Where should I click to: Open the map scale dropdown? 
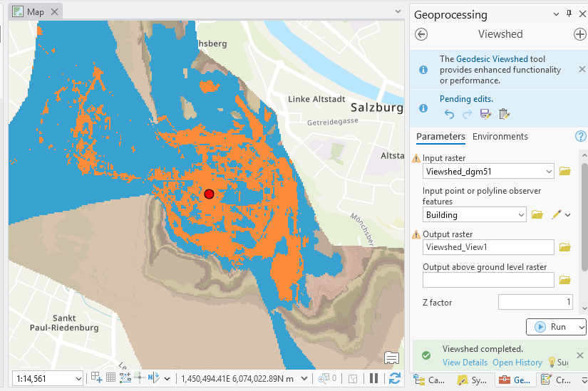[x=78, y=378]
